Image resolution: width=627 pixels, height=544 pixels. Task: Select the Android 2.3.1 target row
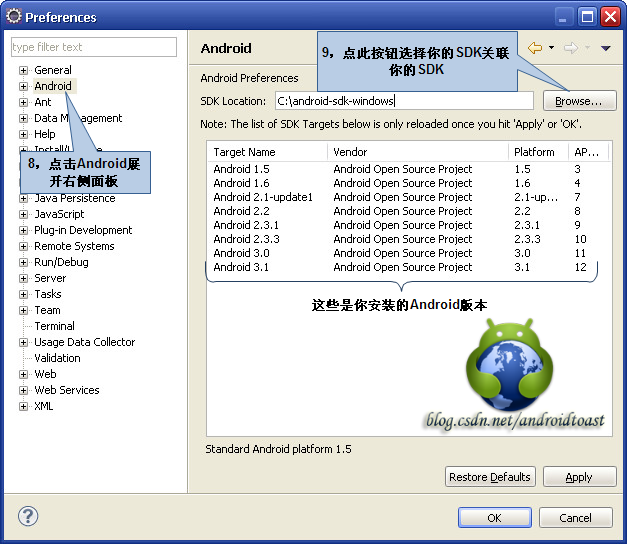coord(408,225)
